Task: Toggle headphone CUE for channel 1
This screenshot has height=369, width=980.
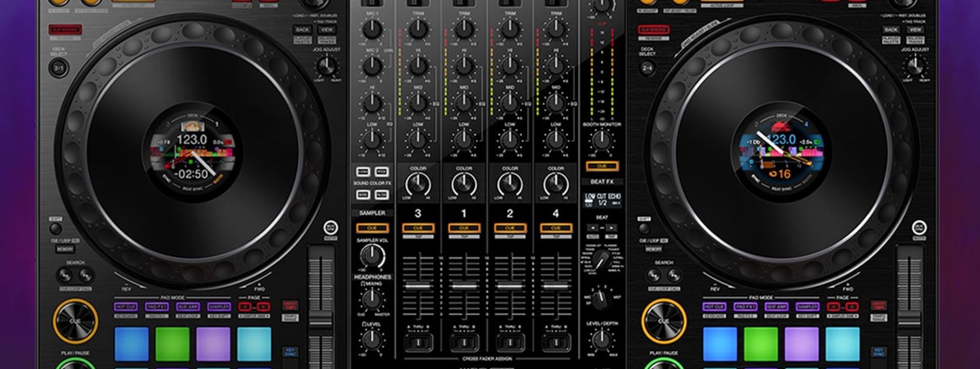Action: coord(464,228)
